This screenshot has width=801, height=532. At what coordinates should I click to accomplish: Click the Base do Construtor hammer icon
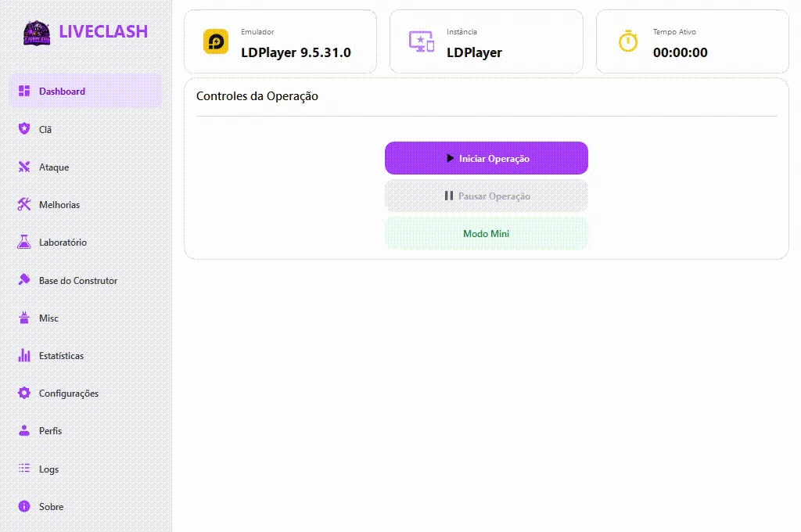[x=24, y=279]
